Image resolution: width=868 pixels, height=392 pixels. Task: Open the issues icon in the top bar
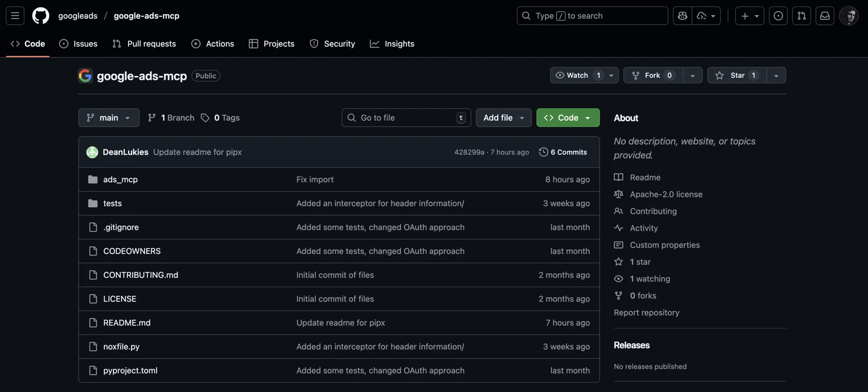pyautogui.click(x=778, y=16)
